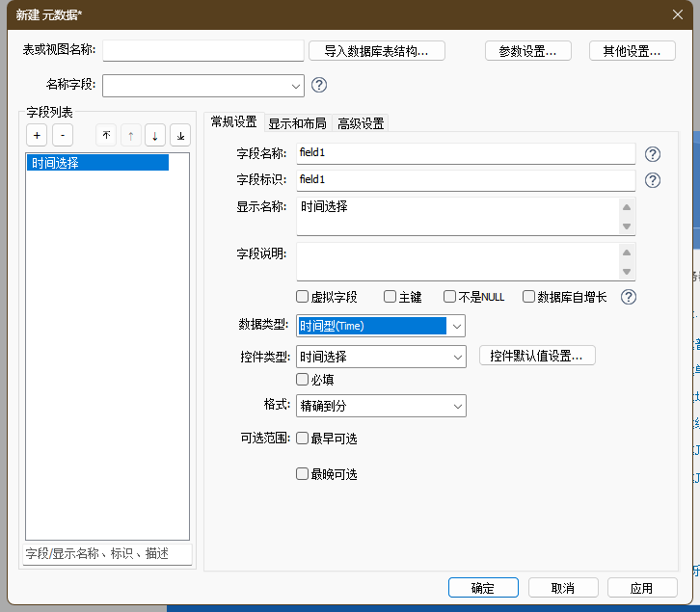Viewport: 700px width, 612px height.
Task: Move field to bottom arrow icon
Action: click(180, 136)
